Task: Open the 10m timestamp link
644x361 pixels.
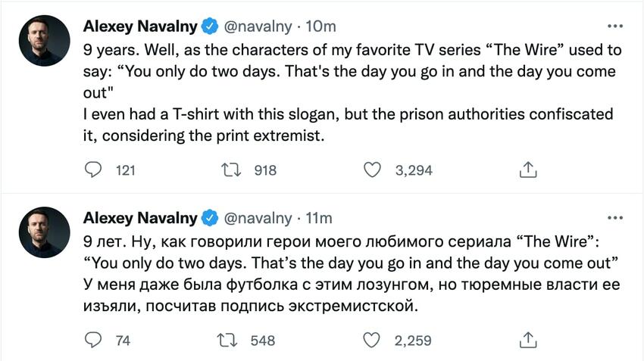Action: tap(320, 27)
